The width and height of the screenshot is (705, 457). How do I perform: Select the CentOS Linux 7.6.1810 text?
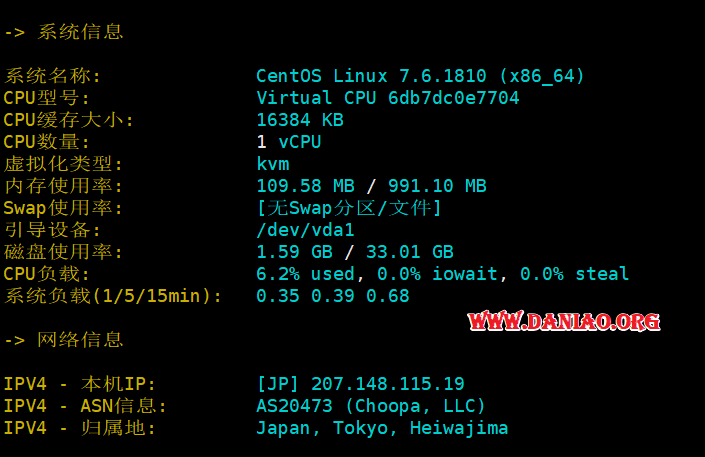[371, 76]
